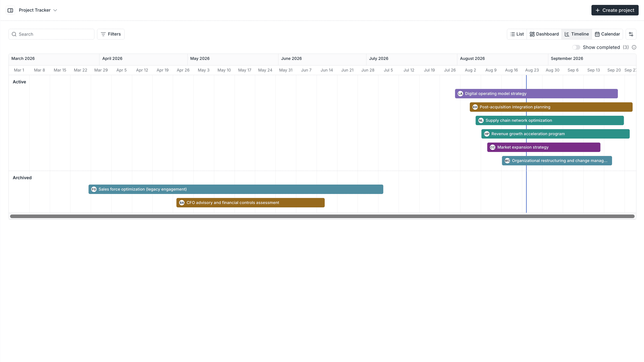The image size is (644, 362).
Task: Open Market expansion strategy bar
Action: click(x=544, y=147)
